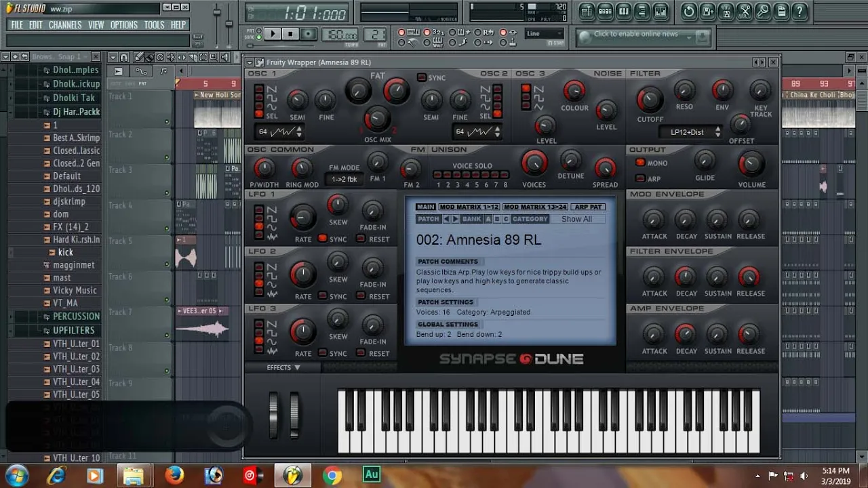Toggle LFO 1 RESET switch
This screenshot has width=868, height=488.
(x=361, y=239)
